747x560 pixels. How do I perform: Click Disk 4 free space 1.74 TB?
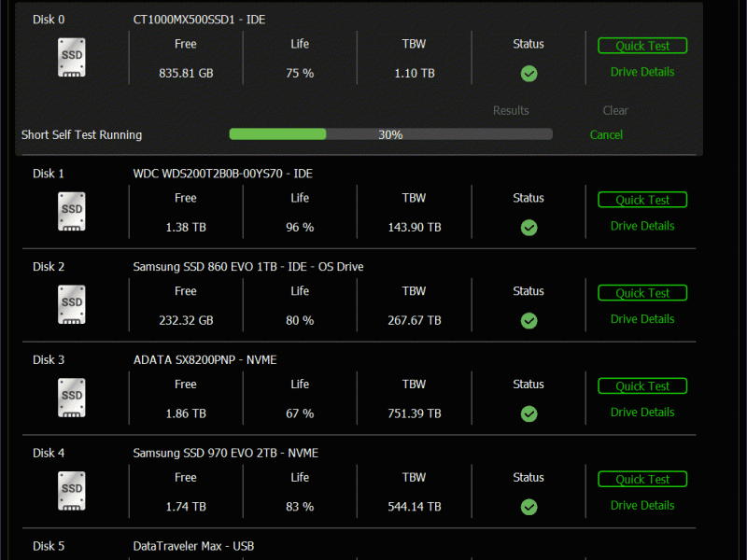[186, 507]
